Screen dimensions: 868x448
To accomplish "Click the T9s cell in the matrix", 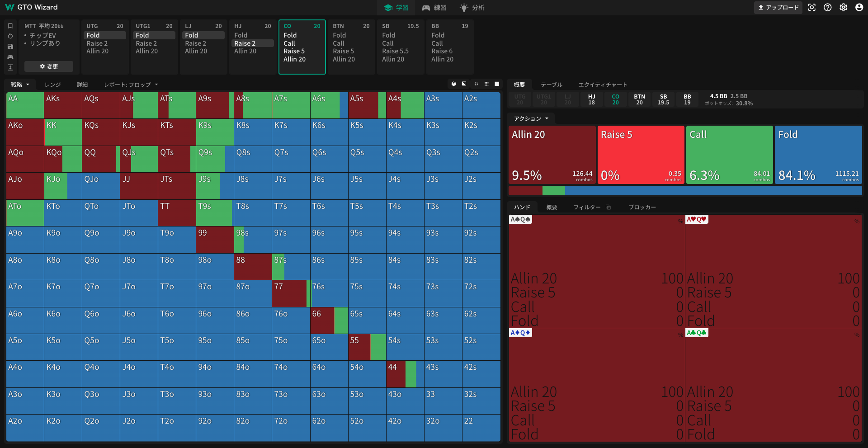I will coord(215,213).
